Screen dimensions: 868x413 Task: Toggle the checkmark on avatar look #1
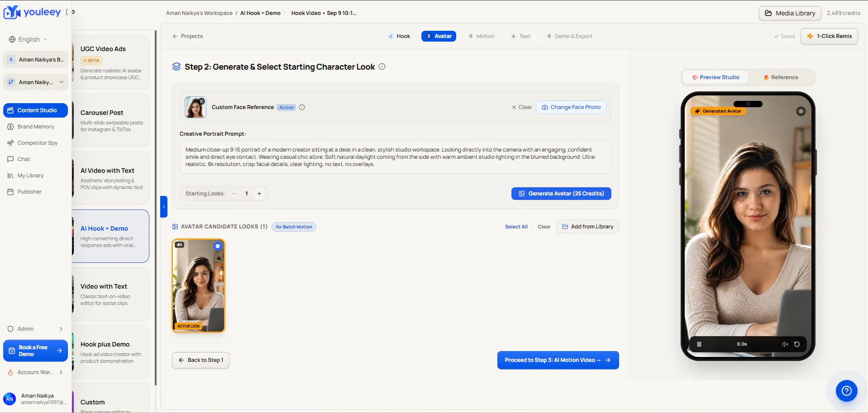[218, 246]
